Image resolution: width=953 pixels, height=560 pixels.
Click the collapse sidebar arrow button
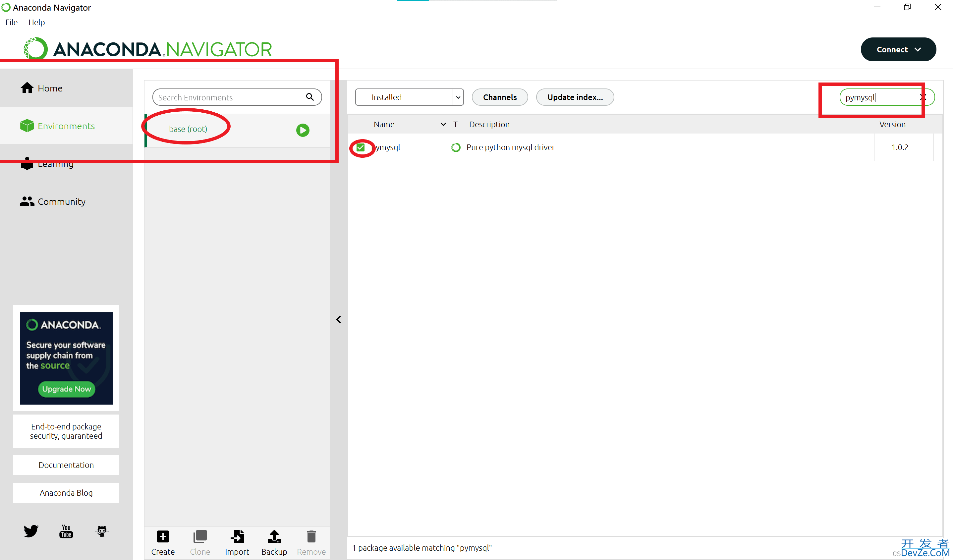[x=339, y=319]
